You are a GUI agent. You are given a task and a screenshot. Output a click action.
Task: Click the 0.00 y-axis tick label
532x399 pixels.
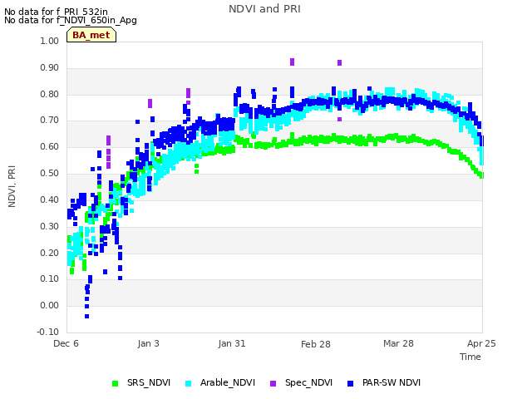click(x=50, y=305)
